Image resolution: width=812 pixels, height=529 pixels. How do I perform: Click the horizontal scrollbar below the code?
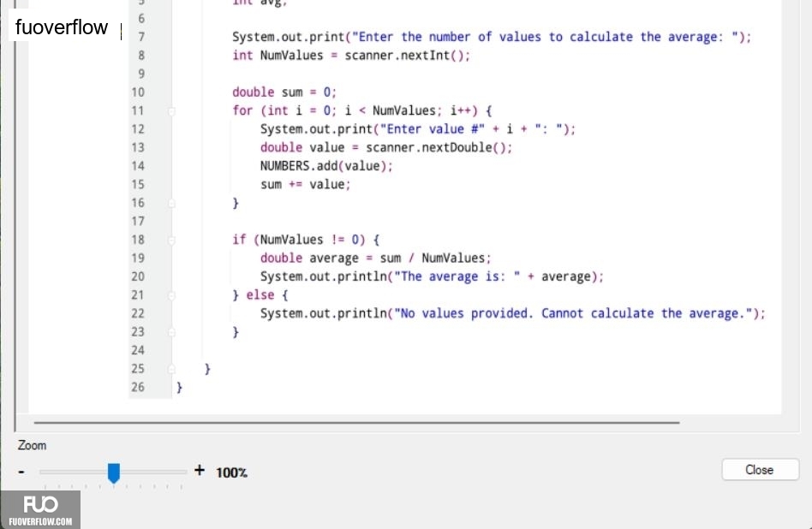(357, 422)
